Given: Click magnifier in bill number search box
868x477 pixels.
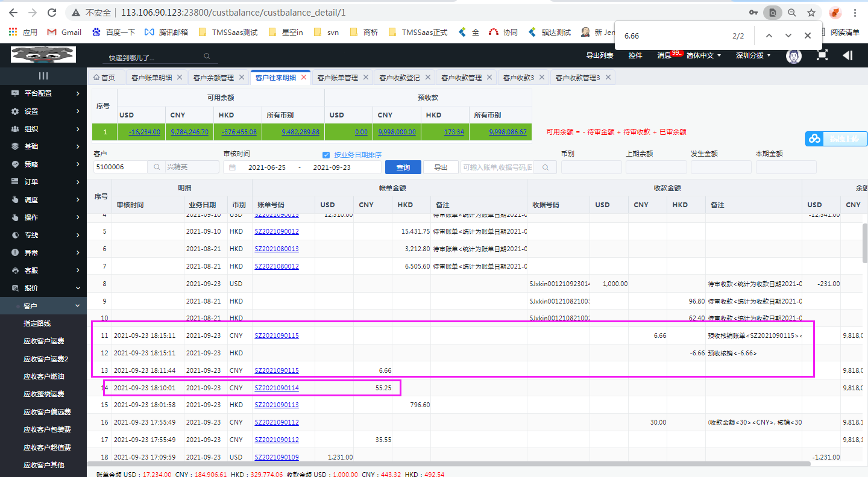Looking at the screenshot, I should 546,167.
